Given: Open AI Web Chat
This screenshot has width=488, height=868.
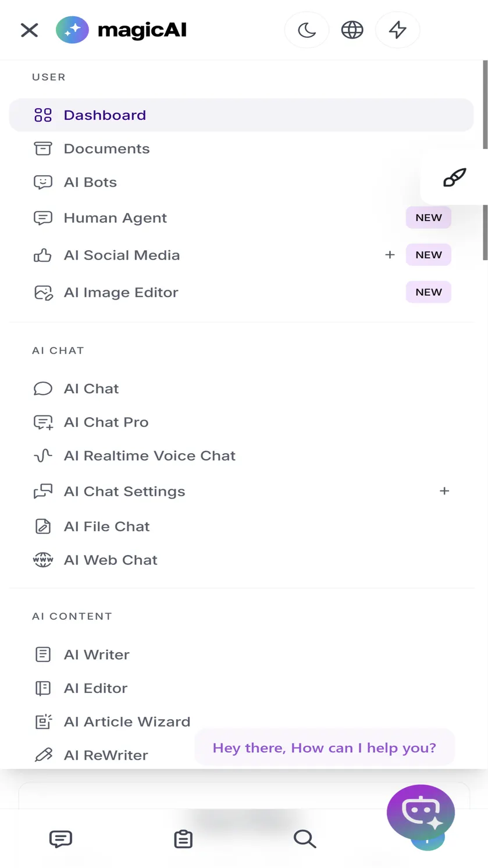Looking at the screenshot, I should [x=241, y=560].
